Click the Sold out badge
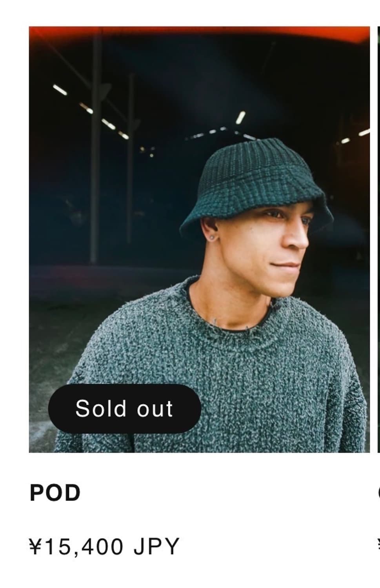Image resolution: width=380 pixels, height=588 pixels. pyautogui.click(x=125, y=408)
